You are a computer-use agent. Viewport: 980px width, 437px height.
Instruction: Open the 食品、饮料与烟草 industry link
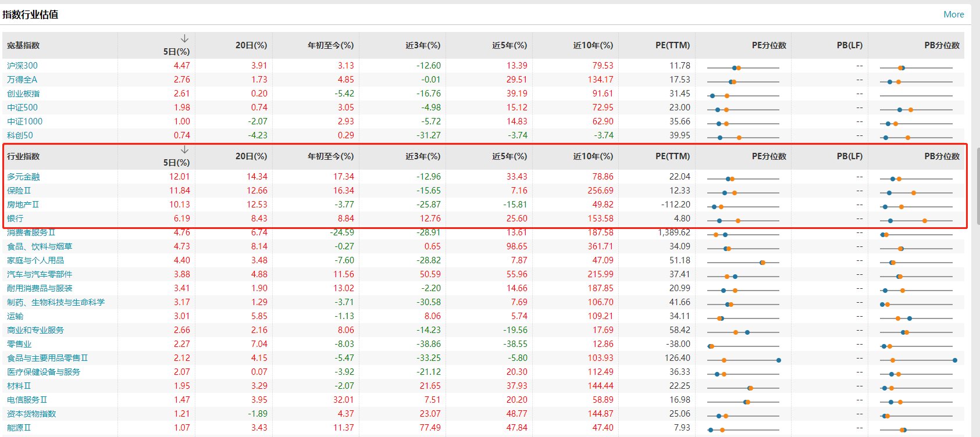[x=40, y=246]
